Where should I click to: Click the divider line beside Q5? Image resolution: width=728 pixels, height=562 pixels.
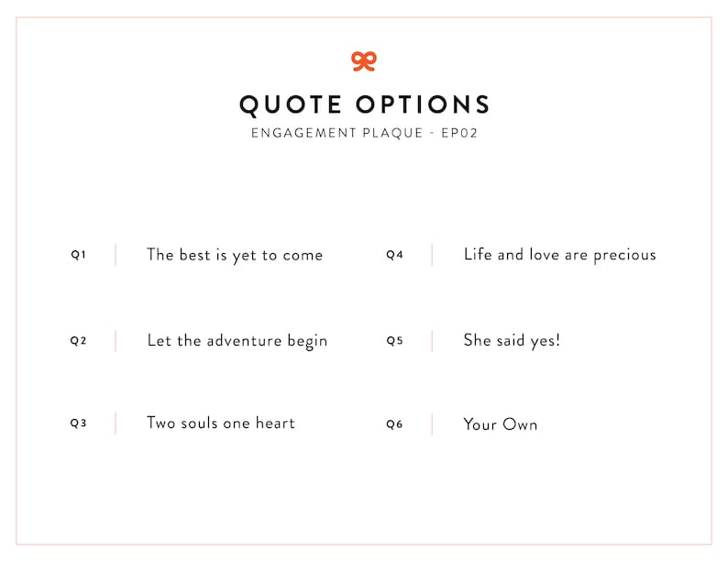pyautogui.click(x=432, y=341)
